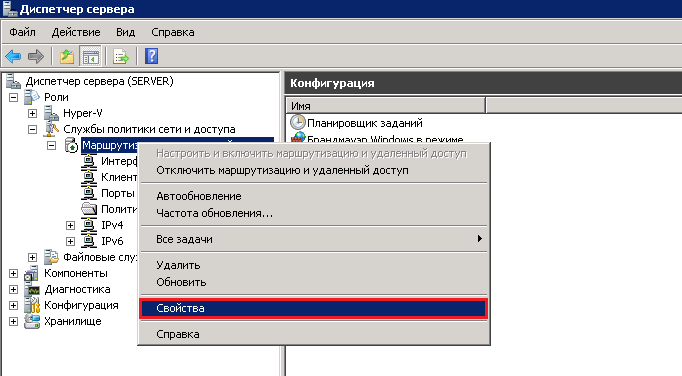Screen dimensions: 682x376
Task: Open Свойства from context menu
Action: [314, 308]
